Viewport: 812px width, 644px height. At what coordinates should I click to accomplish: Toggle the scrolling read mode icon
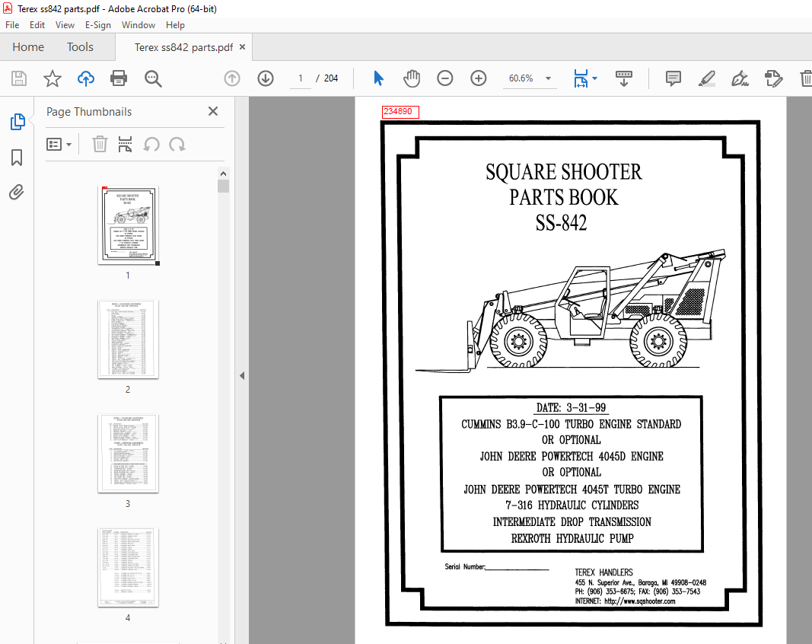click(624, 78)
